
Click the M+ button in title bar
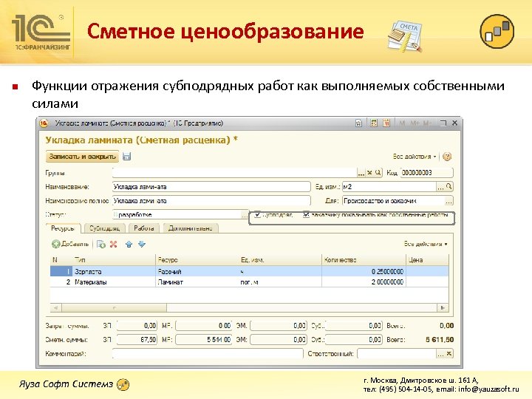coord(415,123)
